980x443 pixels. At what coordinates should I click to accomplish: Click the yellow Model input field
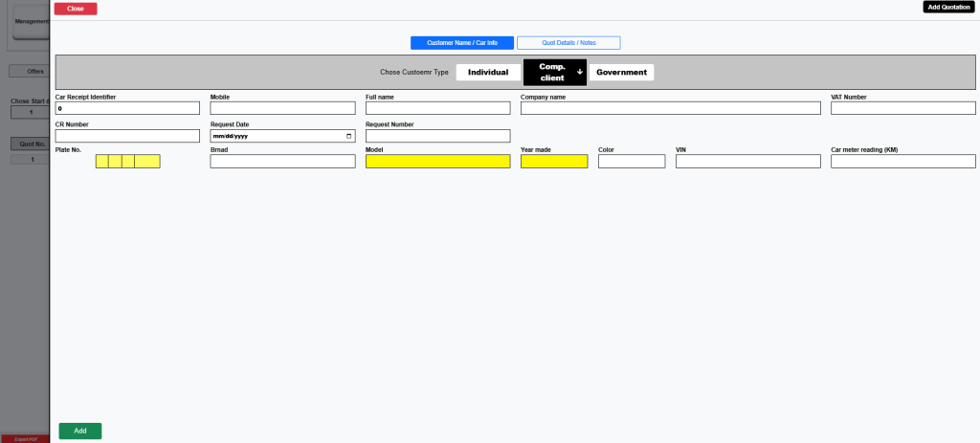(x=437, y=161)
